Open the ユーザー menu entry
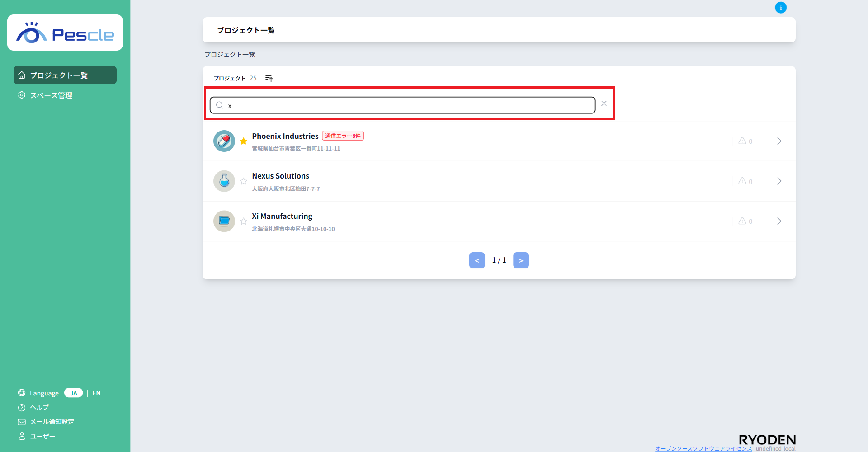Viewport: 868px width, 452px height. tap(42, 437)
